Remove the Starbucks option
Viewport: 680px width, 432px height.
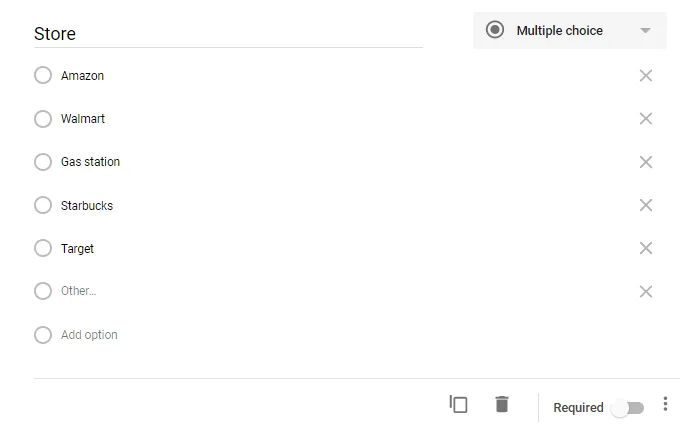pos(646,205)
